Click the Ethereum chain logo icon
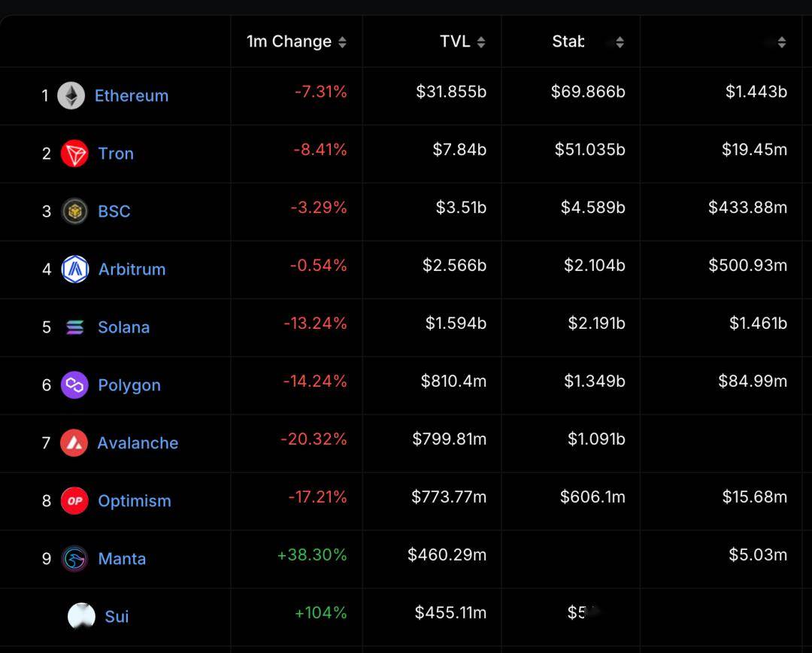 71,96
